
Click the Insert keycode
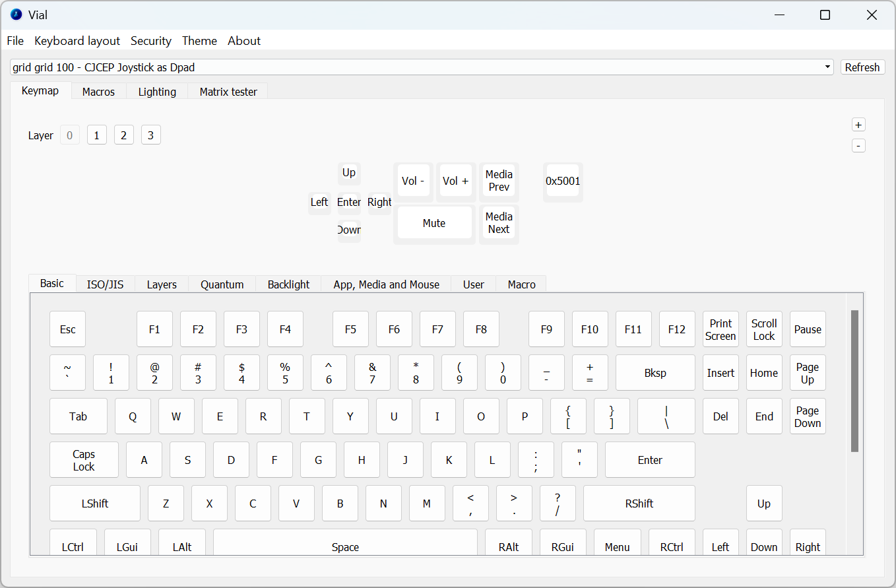click(x=720, y=373)
